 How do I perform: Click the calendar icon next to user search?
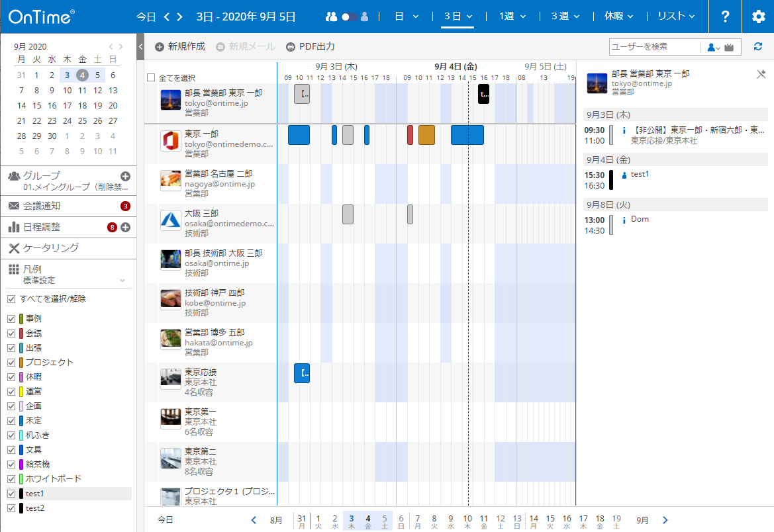[x=729, y=48]
